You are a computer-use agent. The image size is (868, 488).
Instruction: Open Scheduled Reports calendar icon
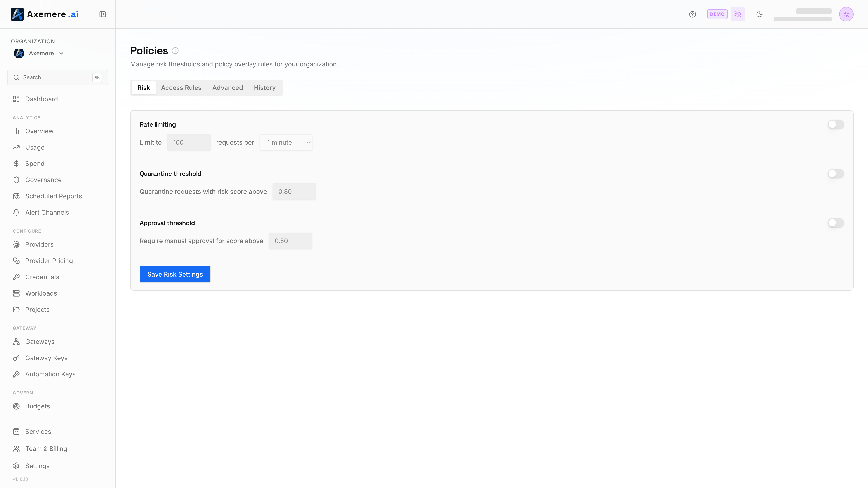16,196
